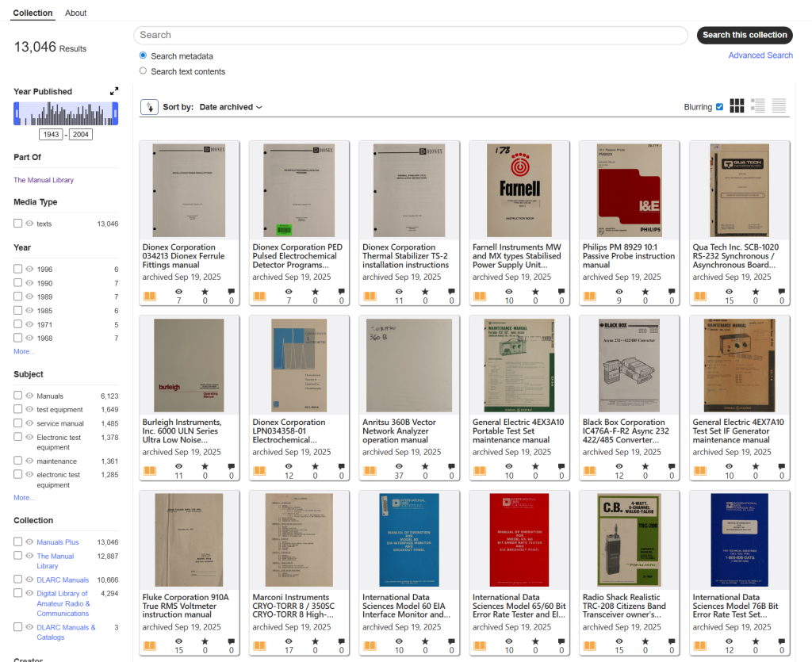The height and width of the screenshot is (662, 812).
Task: Click texts icon on Dionex PED card
Action: pos(259,296)
